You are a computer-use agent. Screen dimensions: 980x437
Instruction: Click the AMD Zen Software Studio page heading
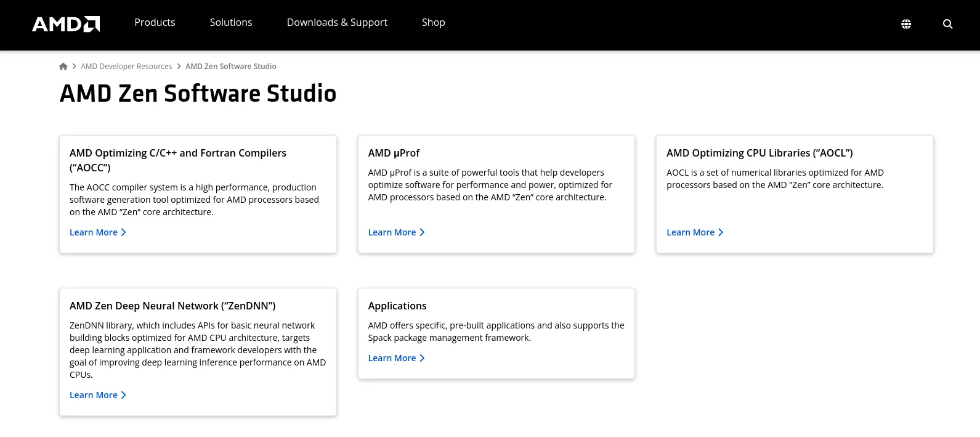pos(198,94)
